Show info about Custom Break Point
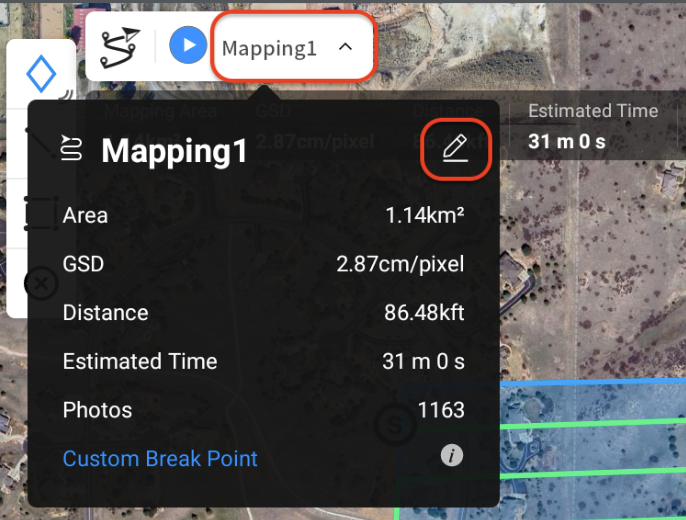 click(x=452, y=455)
